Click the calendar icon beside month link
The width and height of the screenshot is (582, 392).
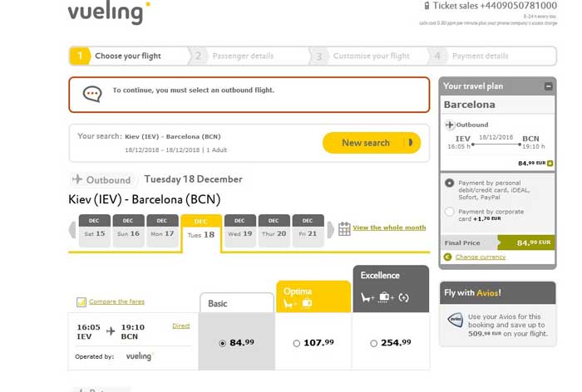tap(344, 228)
